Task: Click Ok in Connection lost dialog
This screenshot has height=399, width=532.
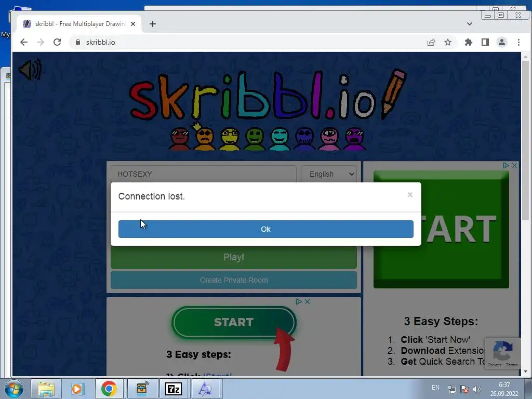Action: tap(265, 229)
